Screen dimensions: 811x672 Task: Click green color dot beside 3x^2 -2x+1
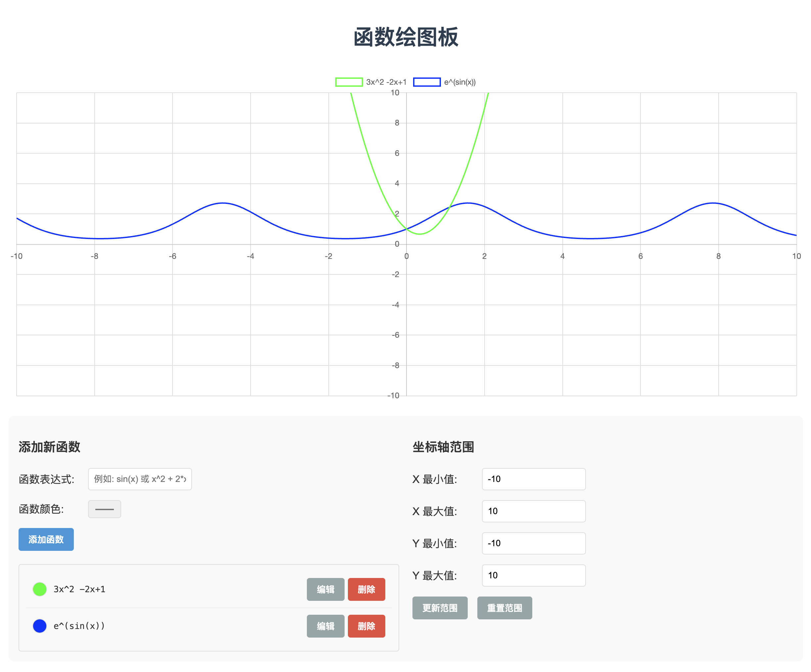(40, 589)
